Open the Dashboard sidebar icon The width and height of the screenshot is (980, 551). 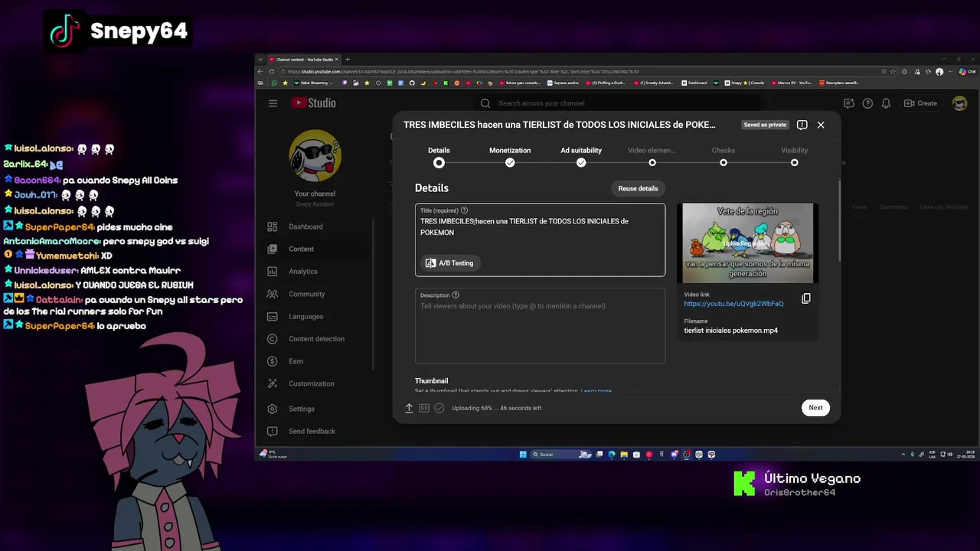point(272,227)
